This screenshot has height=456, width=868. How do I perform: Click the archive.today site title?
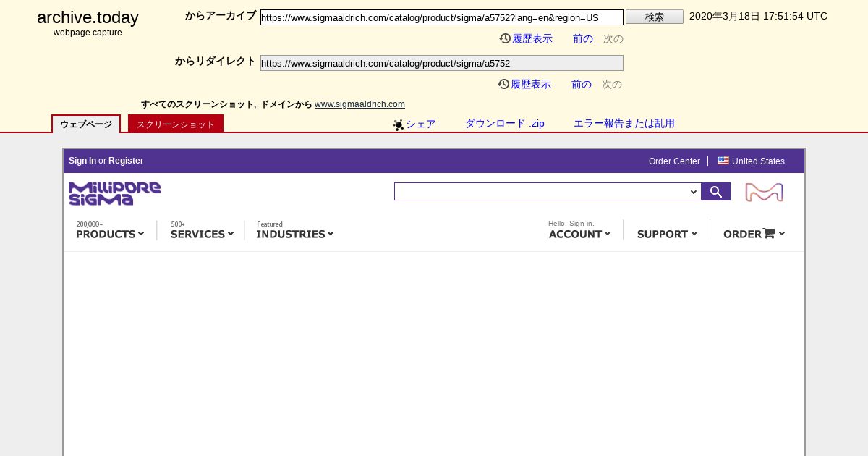pos(88,17)
